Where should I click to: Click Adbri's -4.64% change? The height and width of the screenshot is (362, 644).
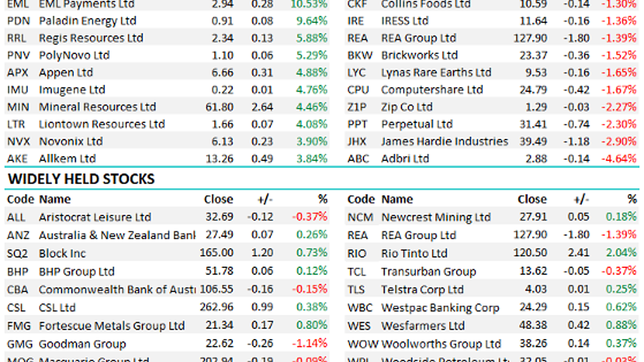tap(620, 159)
